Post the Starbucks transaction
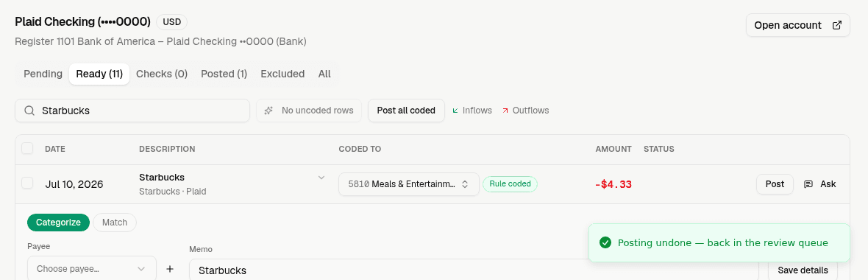This screenshot has width=868, height=280. (x=775, y=184)
